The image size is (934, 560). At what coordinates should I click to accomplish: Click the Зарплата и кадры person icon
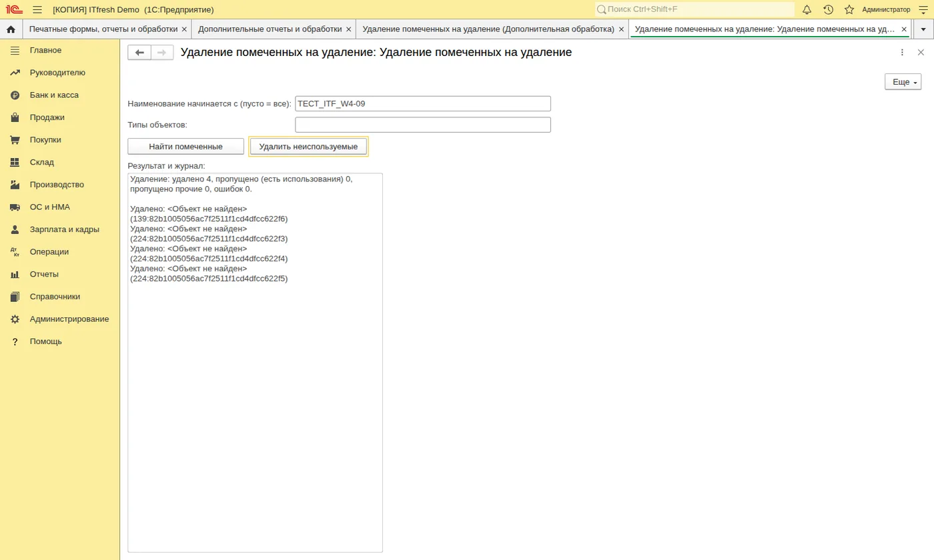click(x=15, y=229)
